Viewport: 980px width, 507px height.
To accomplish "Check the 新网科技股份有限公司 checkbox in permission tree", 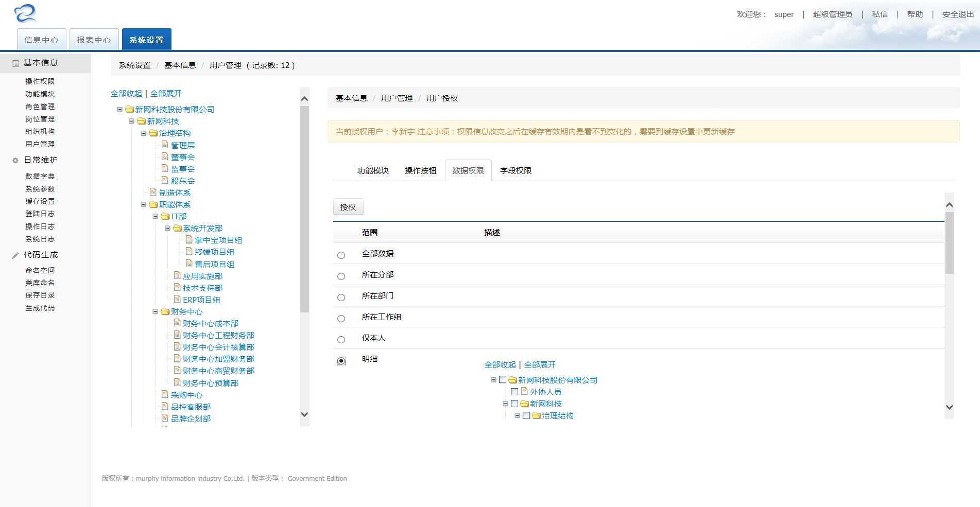I will (x=503, y=380).
